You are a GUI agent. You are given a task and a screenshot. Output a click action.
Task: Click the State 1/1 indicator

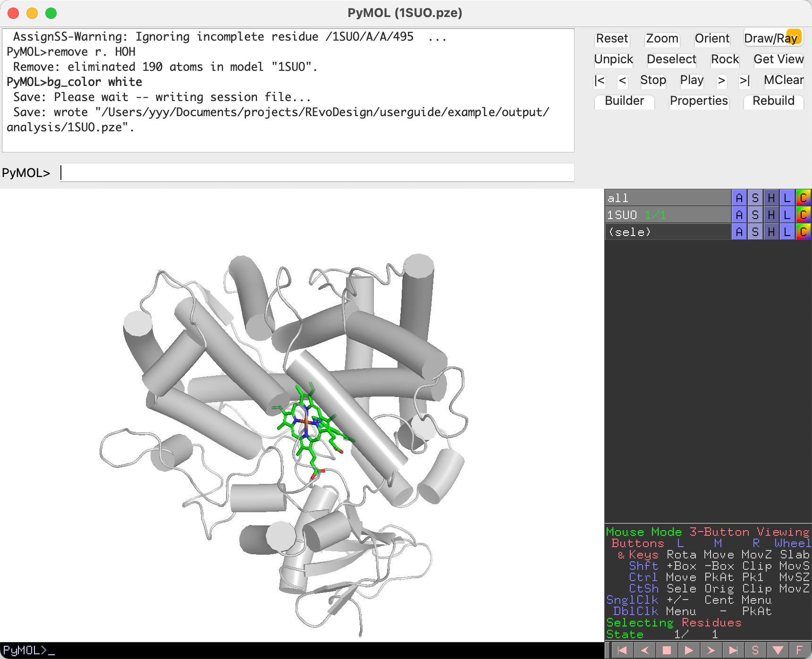[x=662, y=634]
